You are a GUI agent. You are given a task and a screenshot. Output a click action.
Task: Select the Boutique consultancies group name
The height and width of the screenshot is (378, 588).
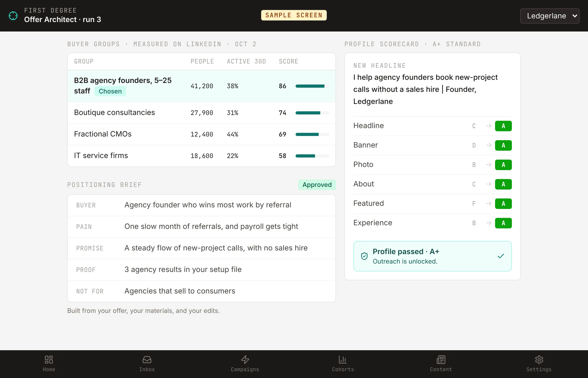tap(114, 113)
